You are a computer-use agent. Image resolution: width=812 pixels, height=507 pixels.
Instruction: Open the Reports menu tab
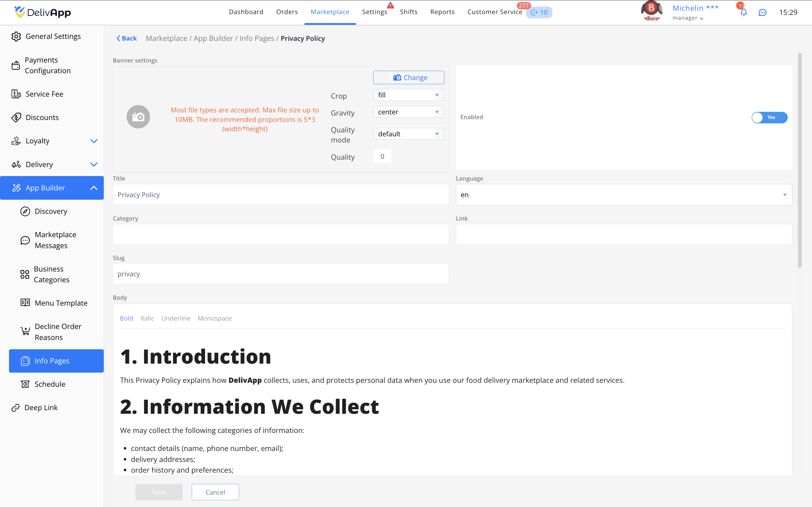pyautogui.click(x=442, y=12)
